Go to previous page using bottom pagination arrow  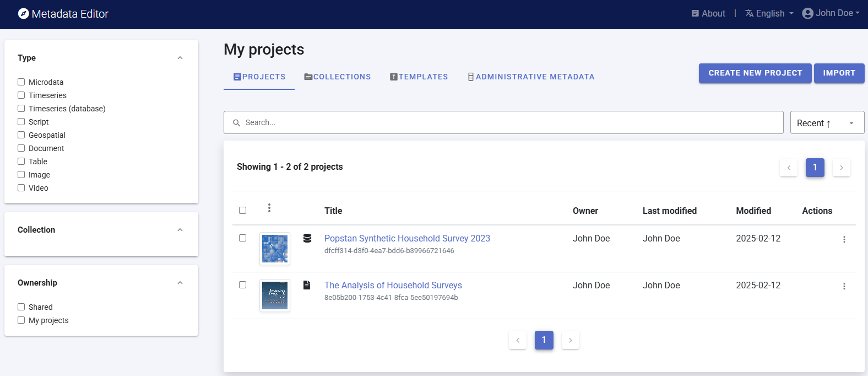click(x=518, y=340)
